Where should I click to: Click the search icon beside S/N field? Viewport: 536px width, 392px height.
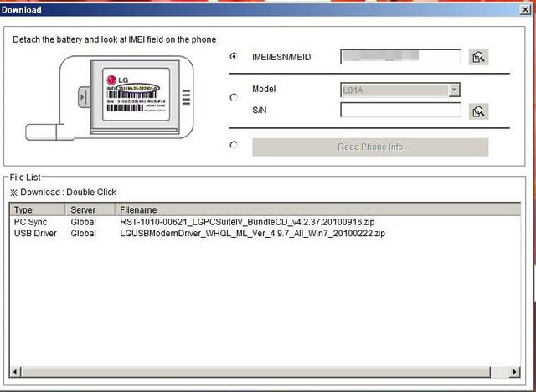pyautogui.click(x=479, y=111)
